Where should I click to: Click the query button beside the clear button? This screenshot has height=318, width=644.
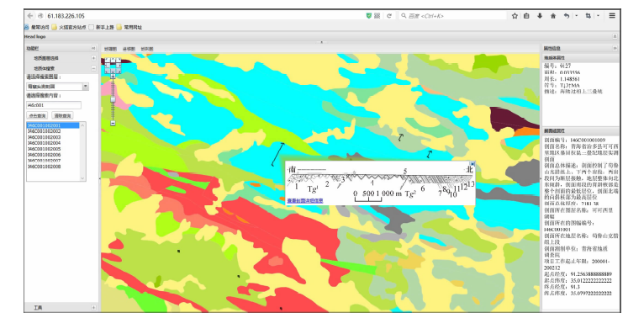click(x=37, y=115)
